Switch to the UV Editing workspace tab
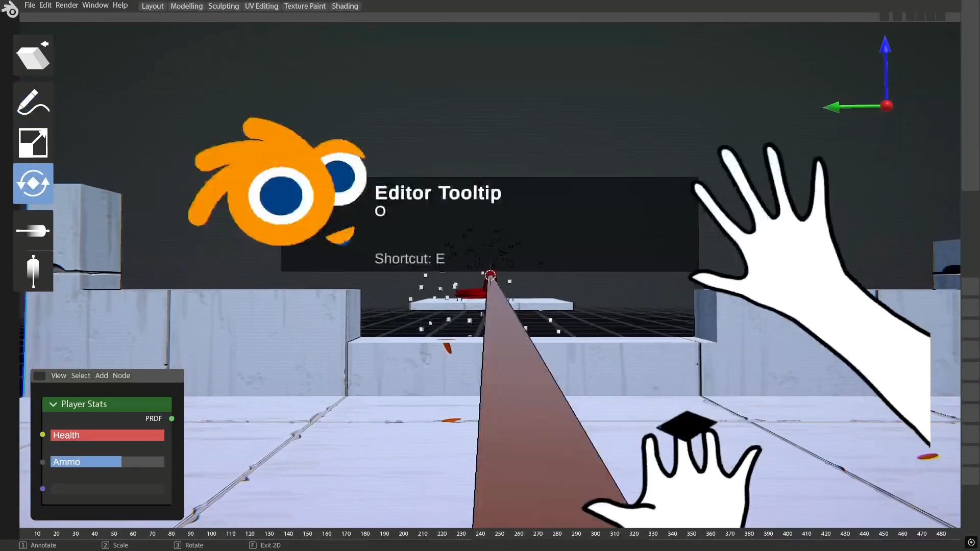980x551 pixels. point(261,6)
